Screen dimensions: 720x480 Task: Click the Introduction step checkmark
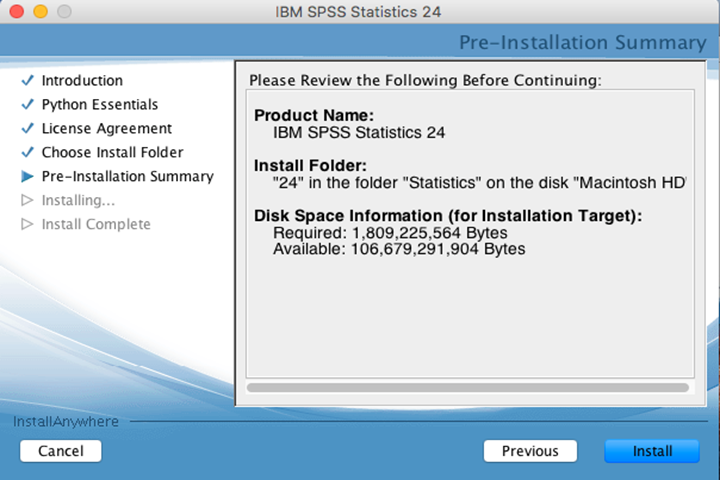28,80
